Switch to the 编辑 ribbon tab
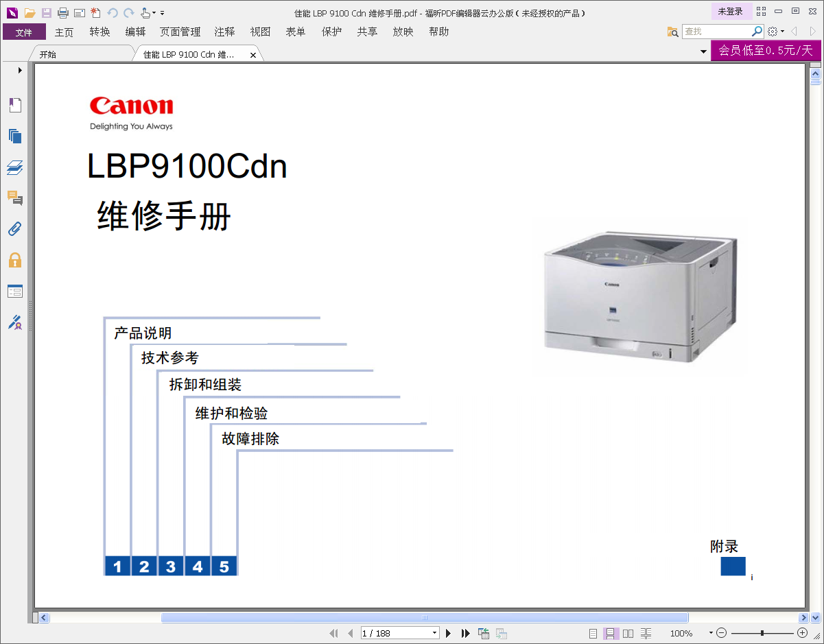Screen dimensions: 824x644 (x=135, y=32)
